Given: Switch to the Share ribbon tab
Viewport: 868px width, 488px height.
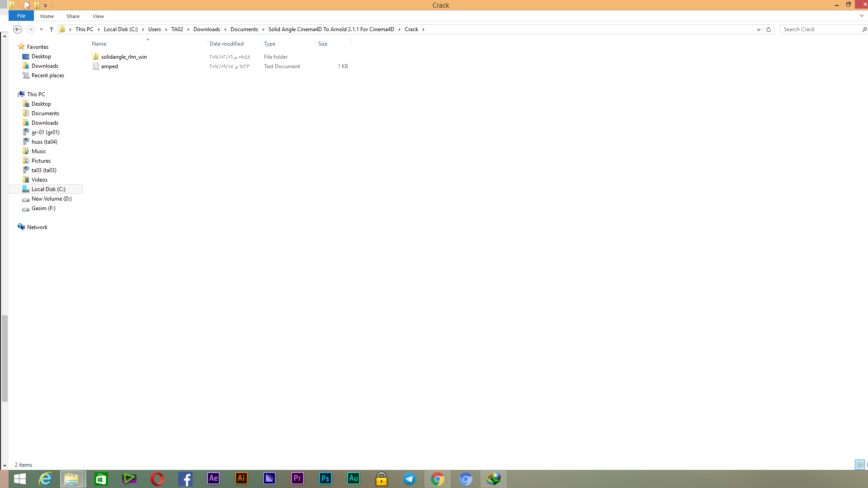Looking at the screenshot, I should coord(73,16).
